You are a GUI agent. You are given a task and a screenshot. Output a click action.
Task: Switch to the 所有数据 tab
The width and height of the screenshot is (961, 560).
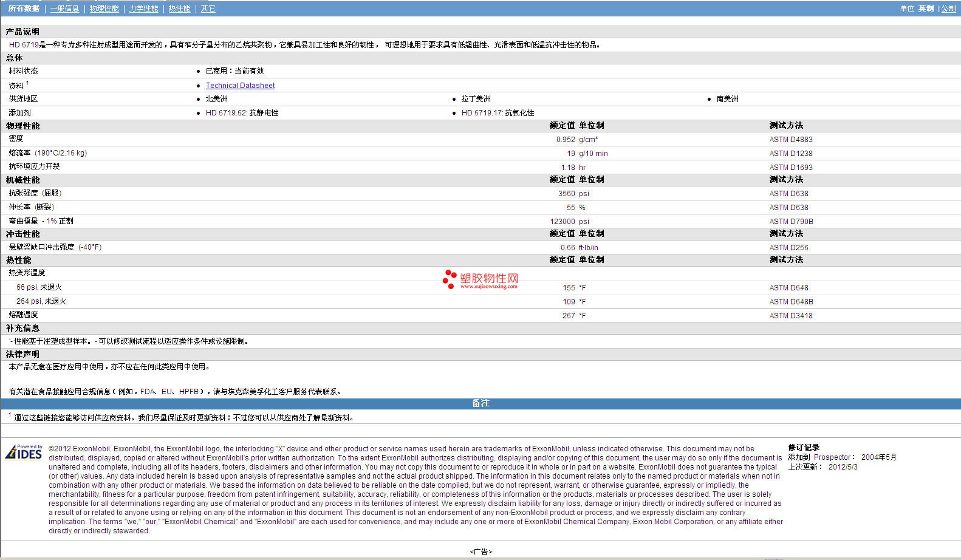tap(24, 9)
